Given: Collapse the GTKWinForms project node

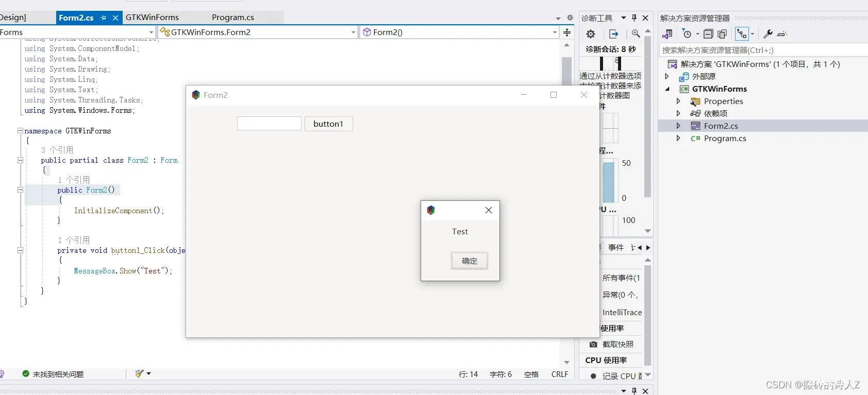Looking at the screenshot, I should coord(667,89).
